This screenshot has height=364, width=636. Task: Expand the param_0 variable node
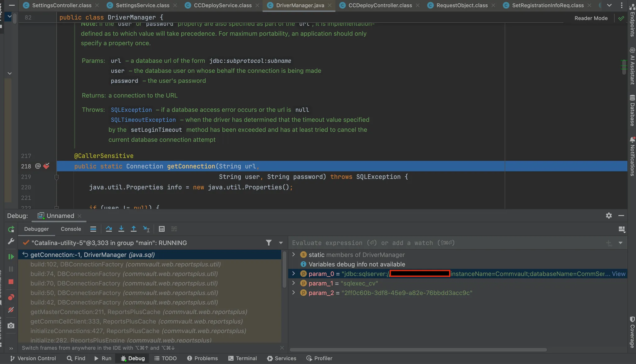click(293, 274)
